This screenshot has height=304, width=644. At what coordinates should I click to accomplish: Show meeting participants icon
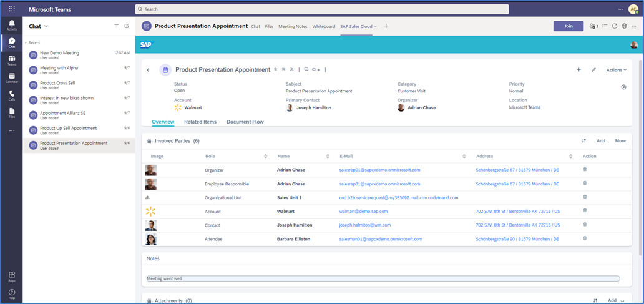click(593, 26)
